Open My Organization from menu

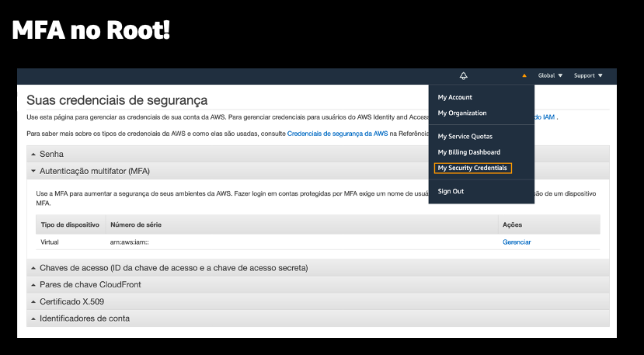pos(462,113)
